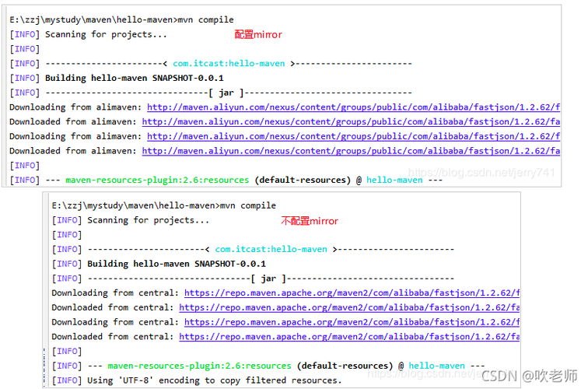This screenshot has height=389, width=588.
Task: Click '[ jar ]' packaging label in upper terminal
Action: (x=226, y=93)
